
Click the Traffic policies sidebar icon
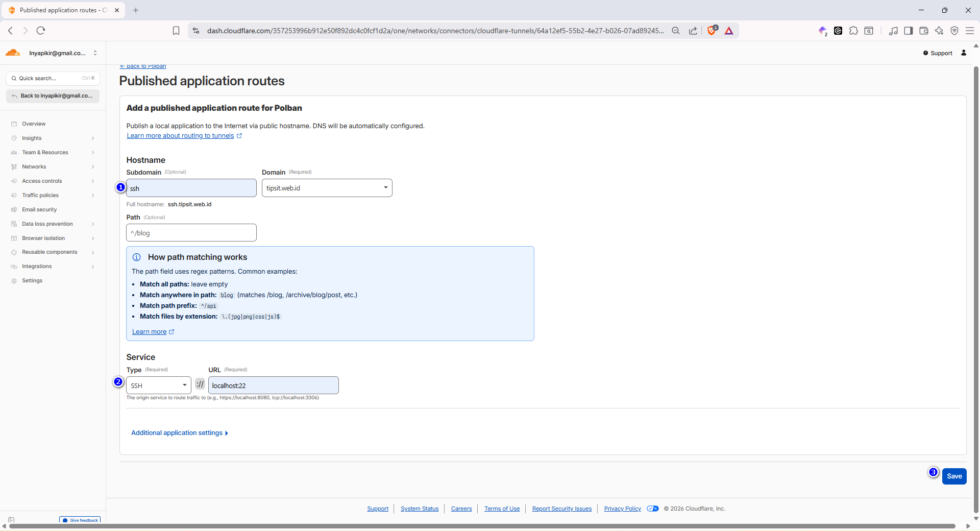point(14,196)
